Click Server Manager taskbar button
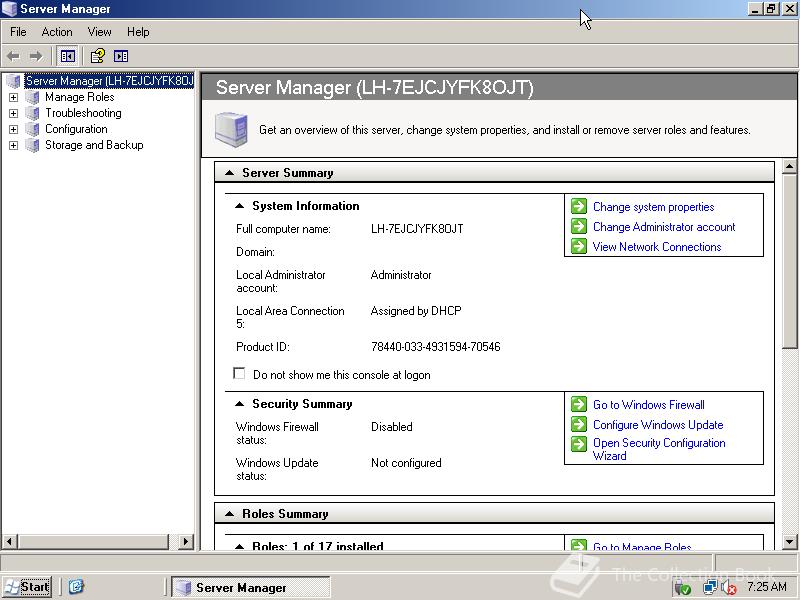The width and height of the screenshot is (800, 600). (x=250, y=587)
